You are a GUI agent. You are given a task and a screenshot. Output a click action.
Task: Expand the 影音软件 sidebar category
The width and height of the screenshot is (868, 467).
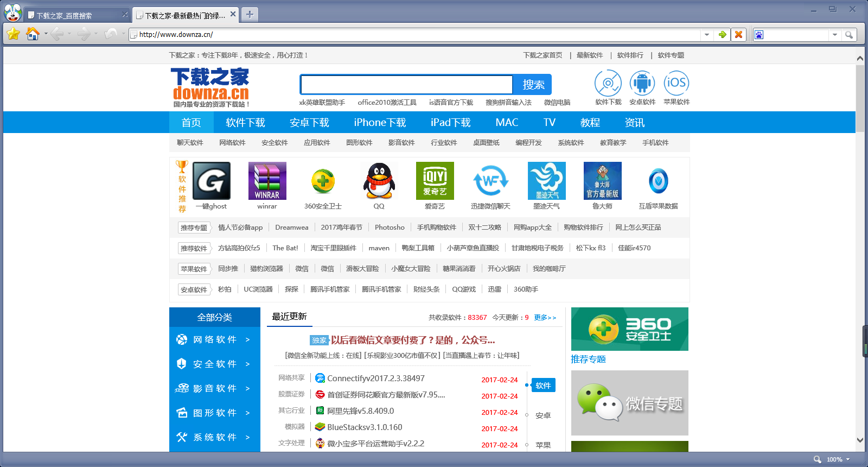tap(215, 388)
